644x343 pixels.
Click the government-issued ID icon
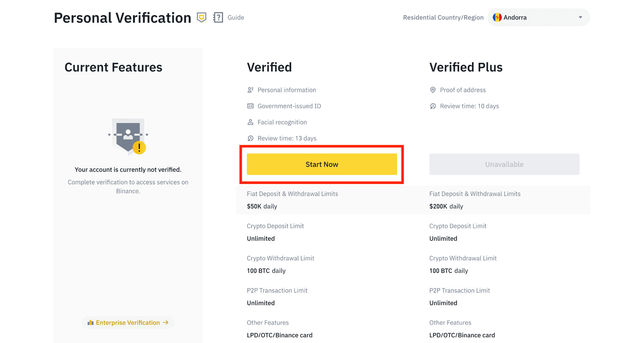[x=250, y=106]
